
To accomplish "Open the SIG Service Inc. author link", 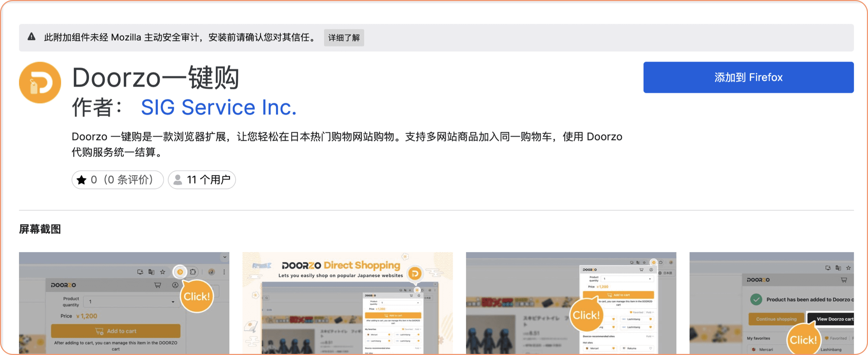I will pyautogui.click(x=219, y=107).
